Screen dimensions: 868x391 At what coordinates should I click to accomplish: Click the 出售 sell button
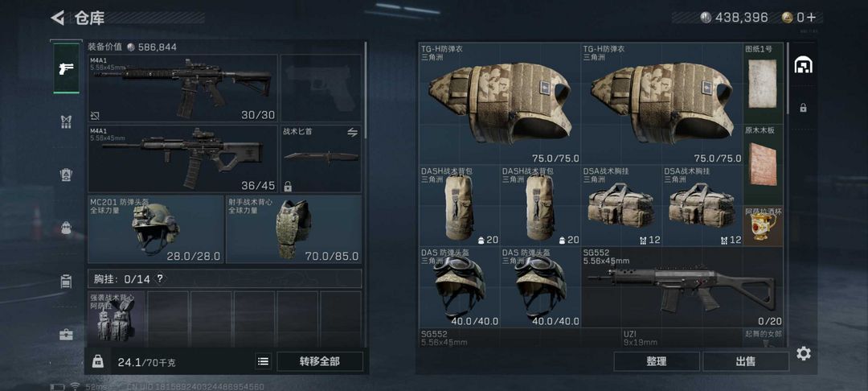click(x=746, y=362)
